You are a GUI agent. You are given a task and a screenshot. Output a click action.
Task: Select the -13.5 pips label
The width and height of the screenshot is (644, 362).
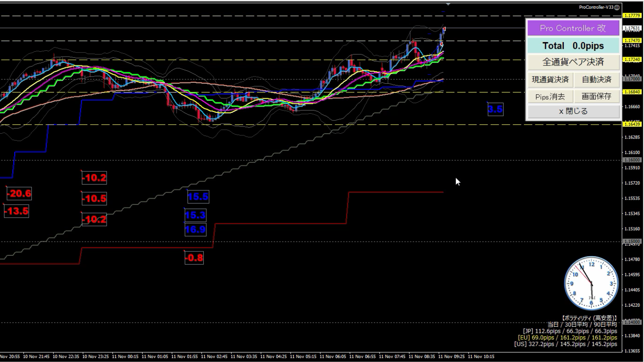tap(16, 212)
